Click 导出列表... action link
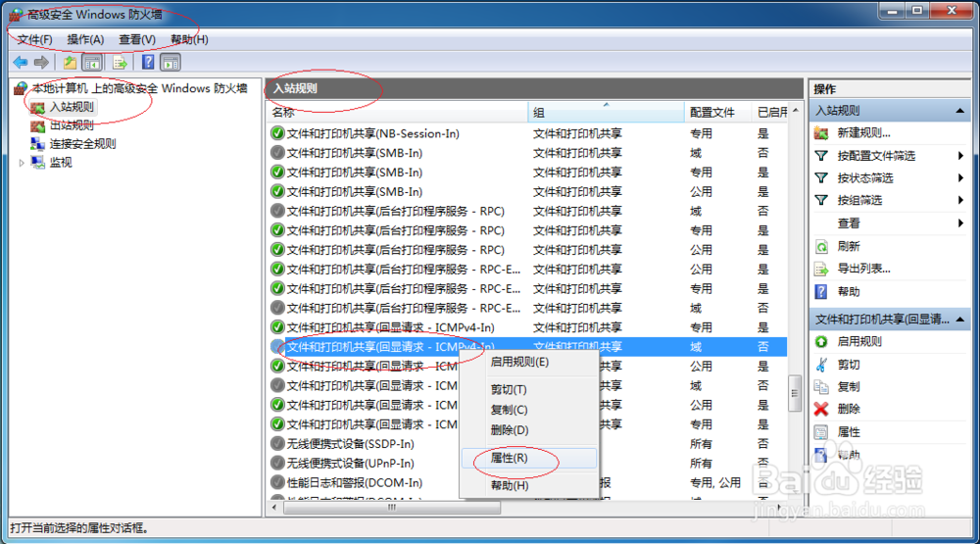The image size is (980, 544). click(x=863, y=269)
